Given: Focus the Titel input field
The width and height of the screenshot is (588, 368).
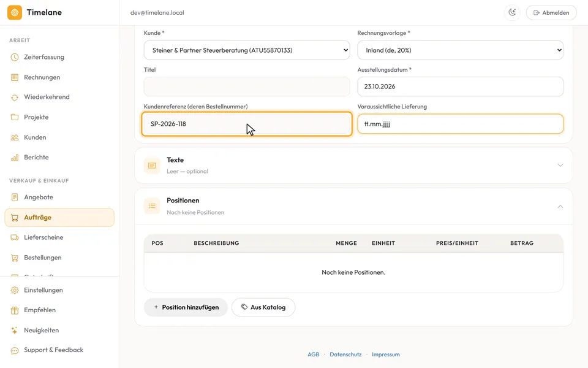Looking at the screenshot, I should pos(247,86).
